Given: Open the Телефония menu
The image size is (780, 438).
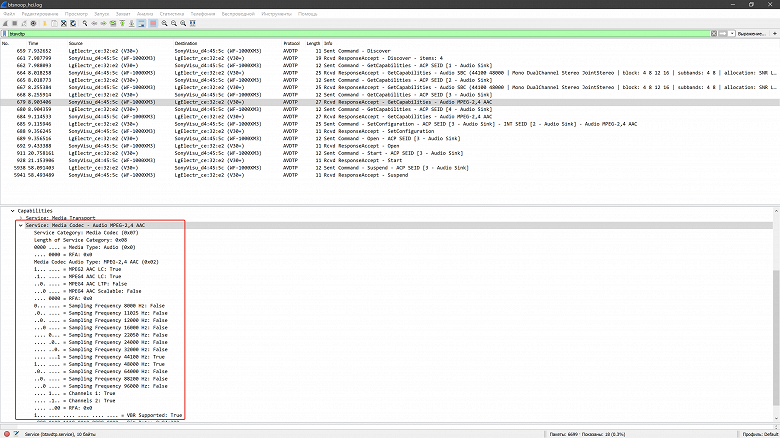Looking at the screenshot, I should pos(202,14).
